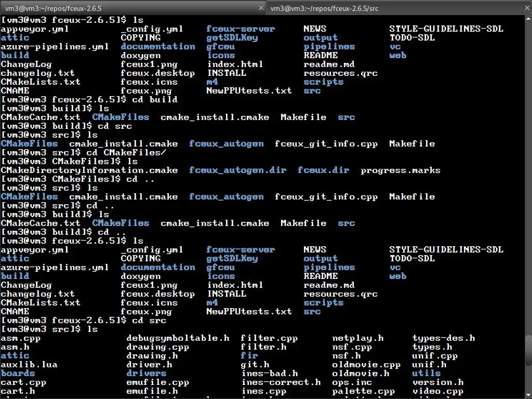Click the auxlib.lua file name
This screenshot has width=532, height=399.
29,365
